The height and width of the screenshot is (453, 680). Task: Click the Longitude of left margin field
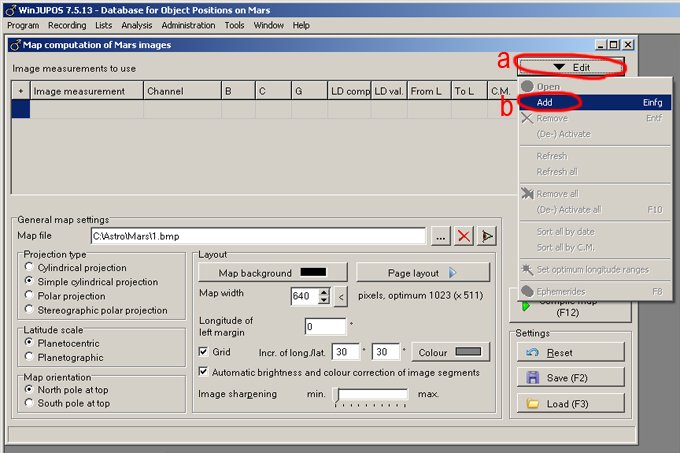tap(324, 326)
